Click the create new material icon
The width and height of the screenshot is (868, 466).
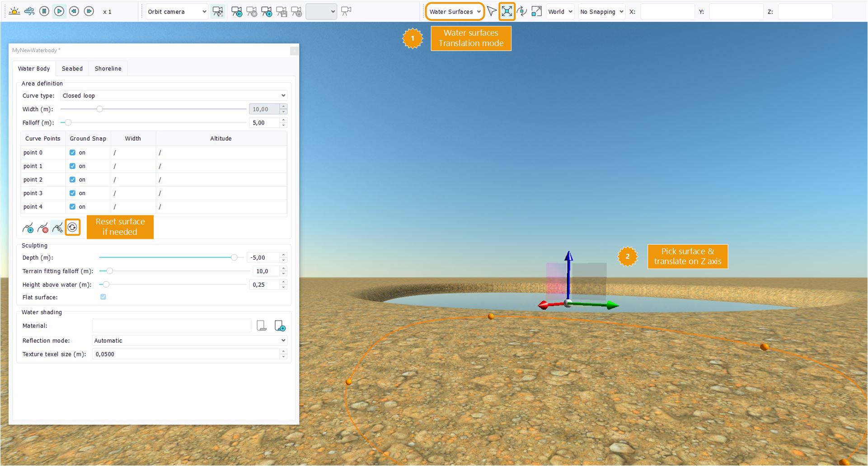(x=280, y=326)
